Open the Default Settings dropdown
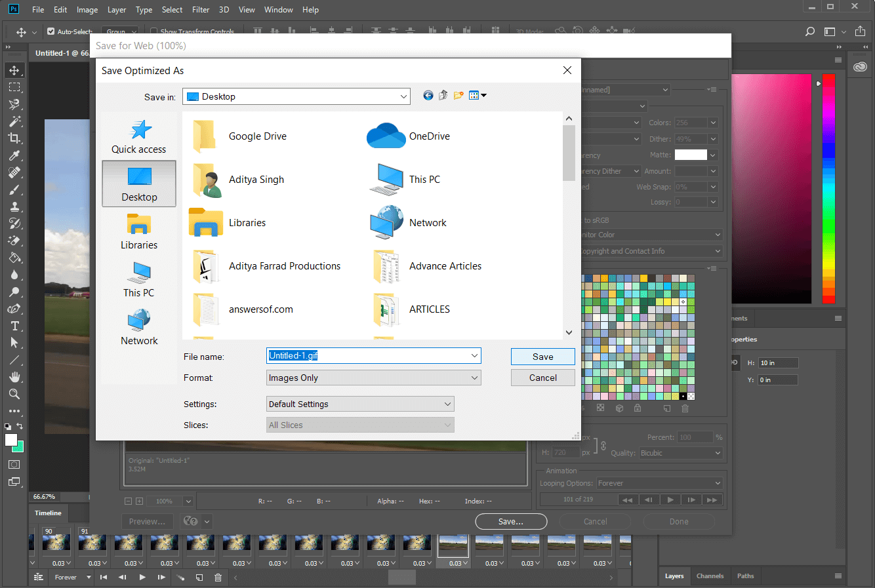 tap(360, 404)
